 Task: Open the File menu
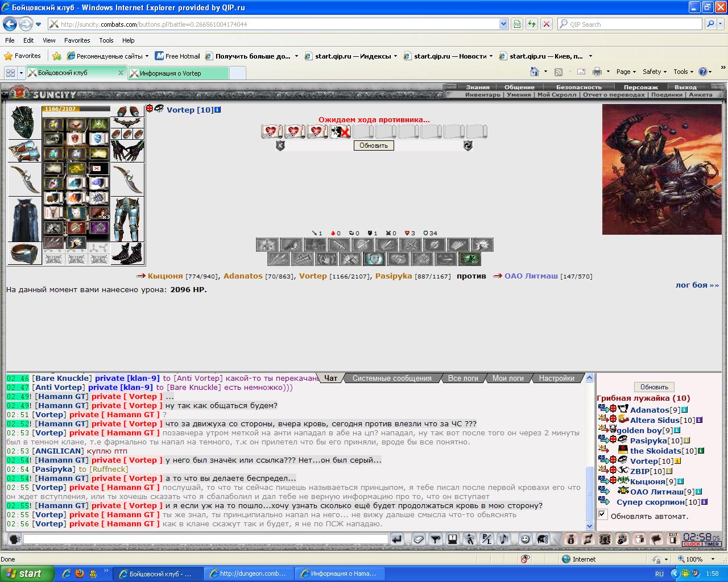pyautogui.click(x=10, y=40)
